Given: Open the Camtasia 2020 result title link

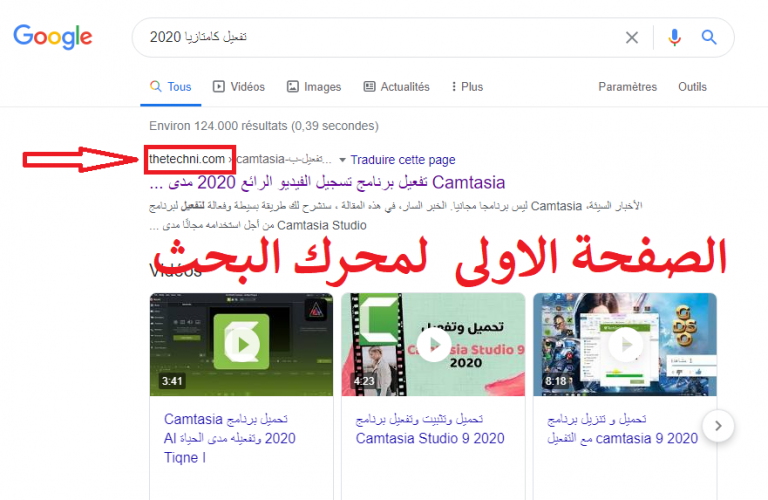Looking at the screenshot, I should click(330, 183).
